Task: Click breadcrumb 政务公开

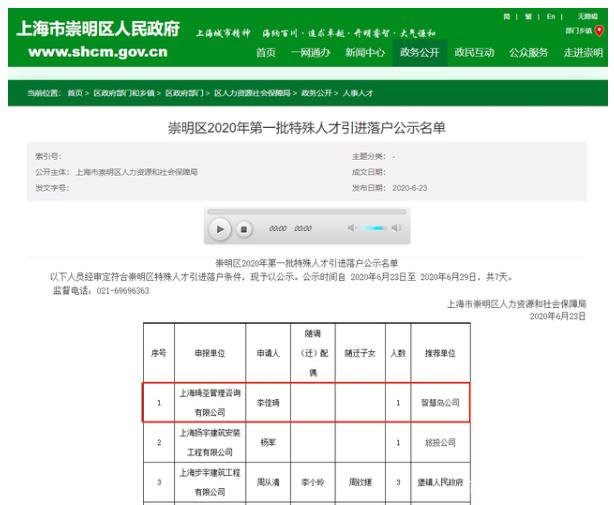Action: pos(316,93)
